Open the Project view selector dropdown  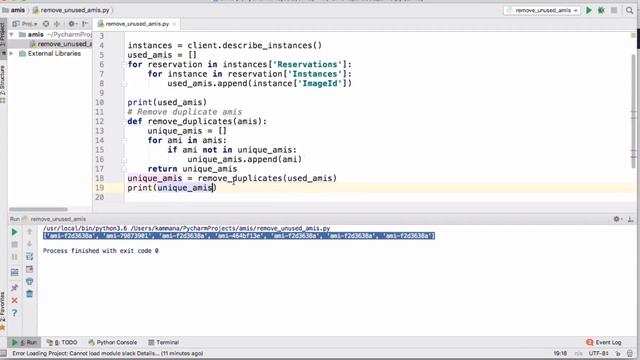point(25,24)
